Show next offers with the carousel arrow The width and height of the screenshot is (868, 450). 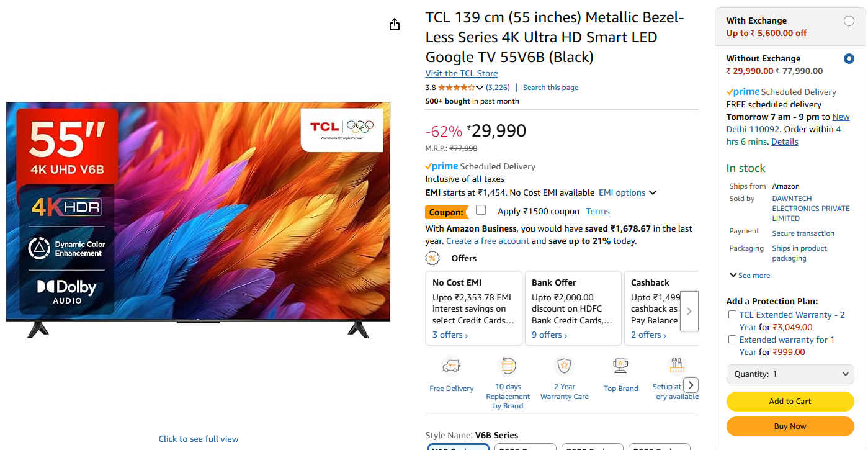689,311
